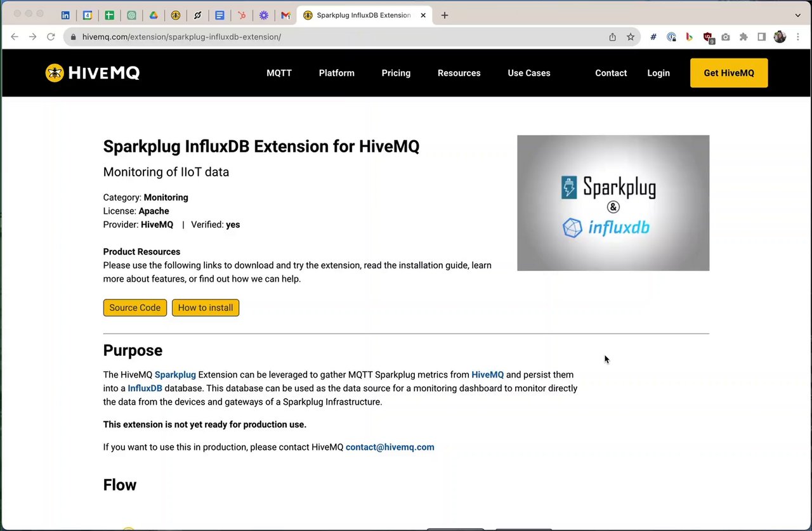Image resolution: width=812 pixels, height=531 pixels.
Task: Open the Platform navigation menu
Action: pos(337,73)
